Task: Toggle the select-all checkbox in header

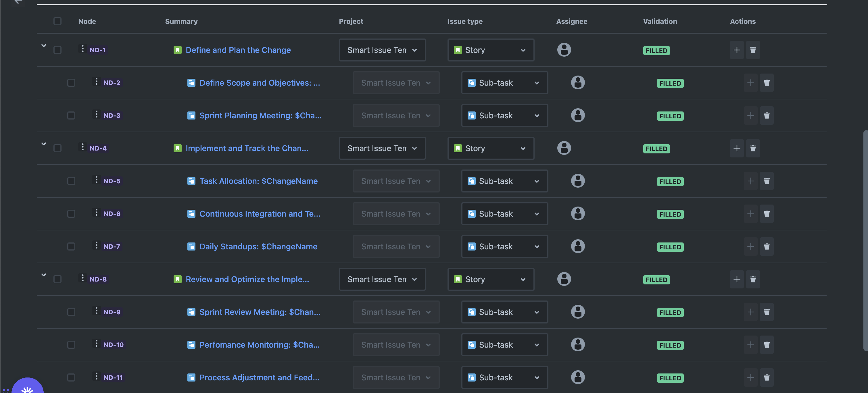Action: click(57, 22)
